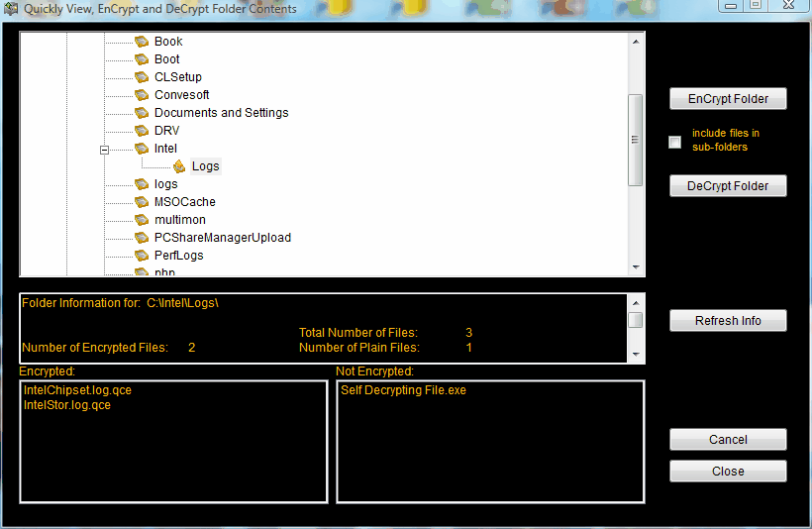Click folder info scrollbar down arrow
This screenshot has height=529, width=812.
[636, 355]
